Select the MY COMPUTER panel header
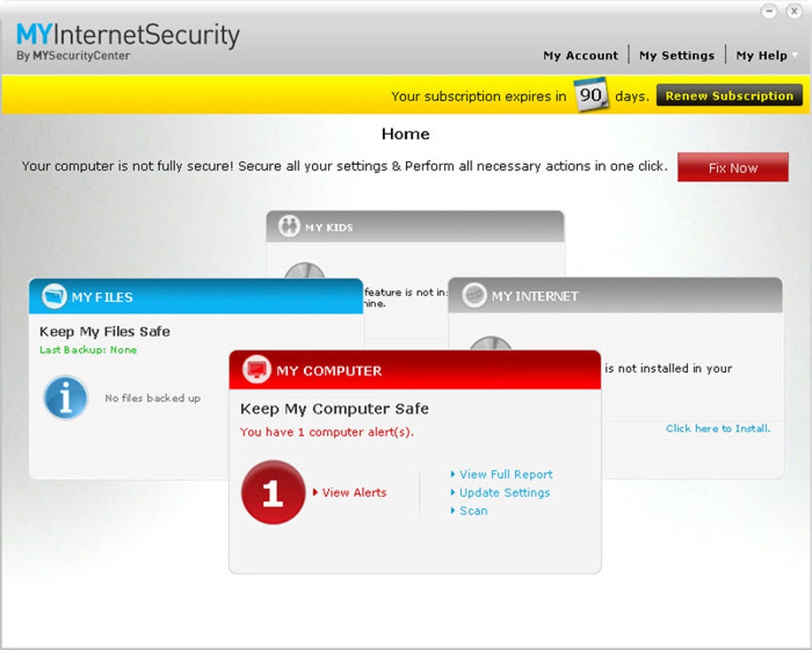The width and height of the screenshot is (812, 650). (x=415, y=370)
